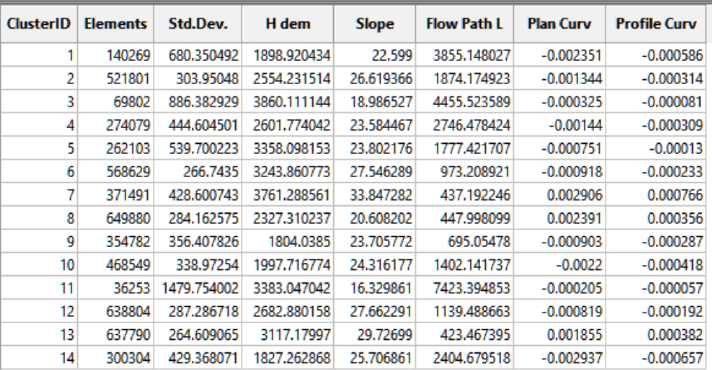Click Elements cell 36253

coord(116,288)
